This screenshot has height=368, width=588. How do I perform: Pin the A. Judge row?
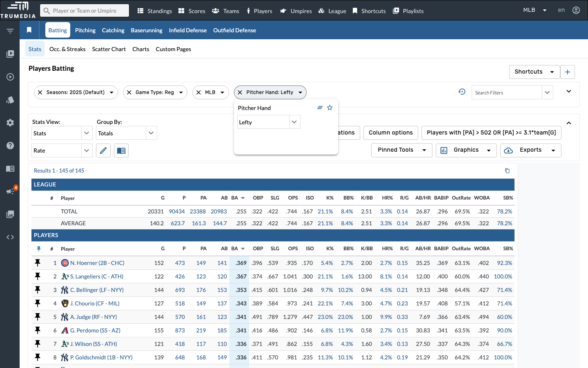38,317
